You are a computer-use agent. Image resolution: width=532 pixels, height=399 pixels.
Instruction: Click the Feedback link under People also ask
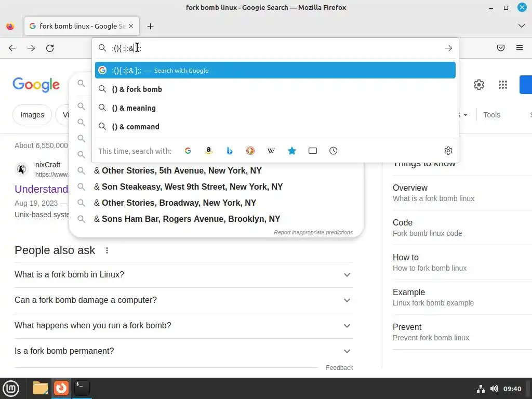339,368
